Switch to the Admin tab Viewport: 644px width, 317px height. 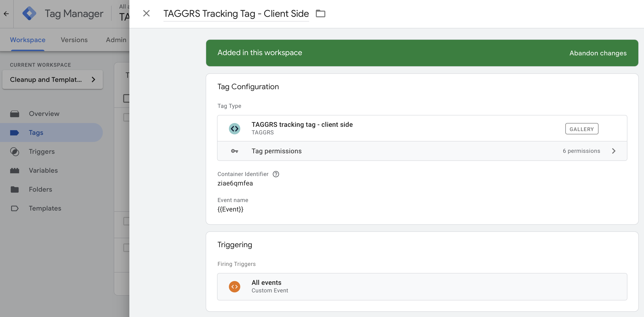[116, 40]
